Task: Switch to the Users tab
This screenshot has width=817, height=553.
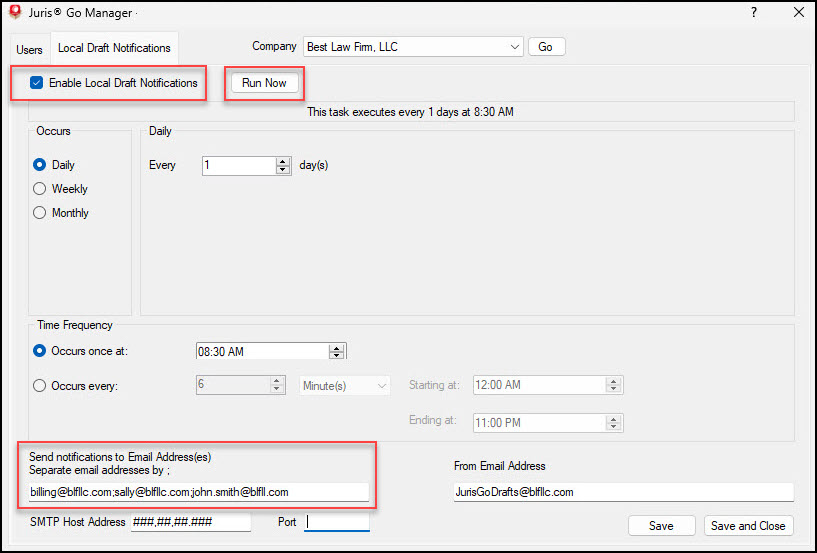Action: [29, 50]
